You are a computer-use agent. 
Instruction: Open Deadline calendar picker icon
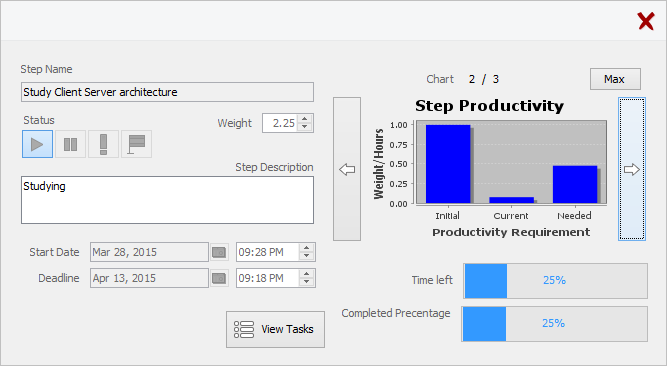point(219,278)
